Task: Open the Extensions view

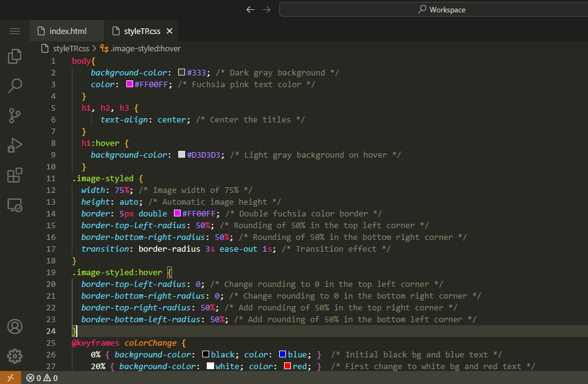Action: [x=15, y=175]
